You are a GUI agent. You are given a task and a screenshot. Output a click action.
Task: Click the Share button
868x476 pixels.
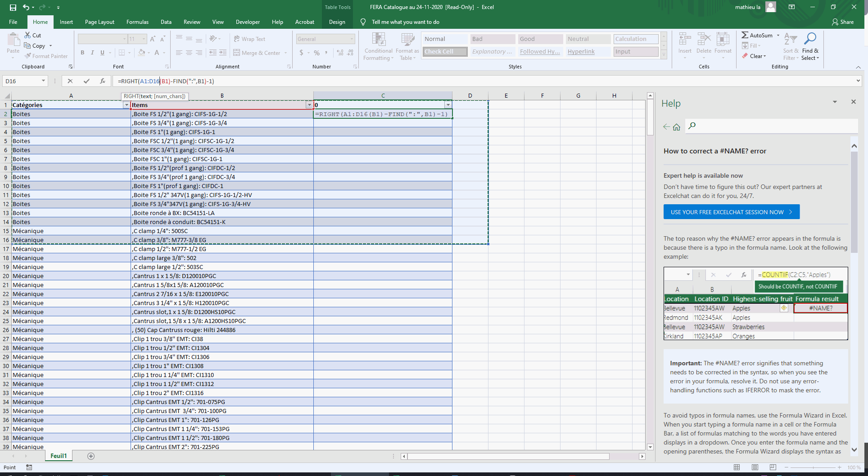tap(843, 22)
